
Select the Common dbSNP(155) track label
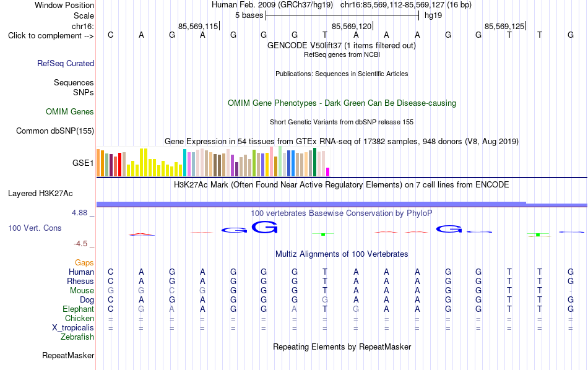[55, 131]
